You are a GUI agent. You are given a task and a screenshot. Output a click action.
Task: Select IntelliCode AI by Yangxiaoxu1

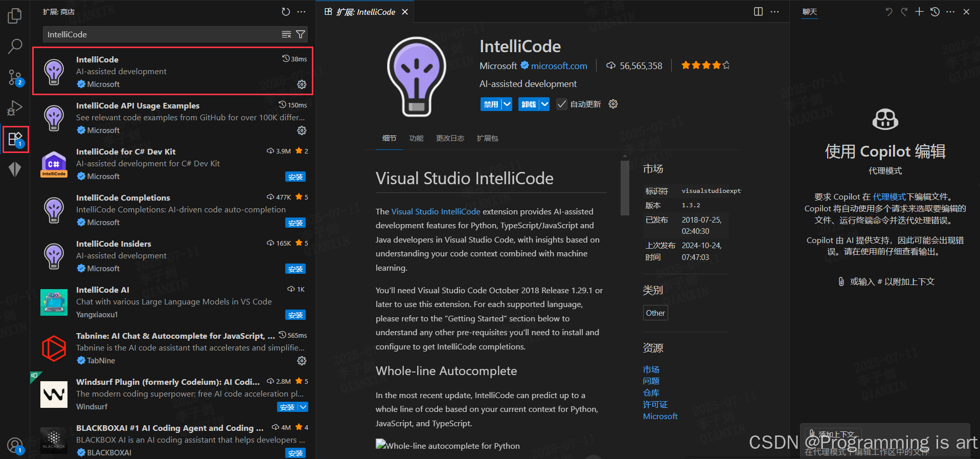[173, 302]
